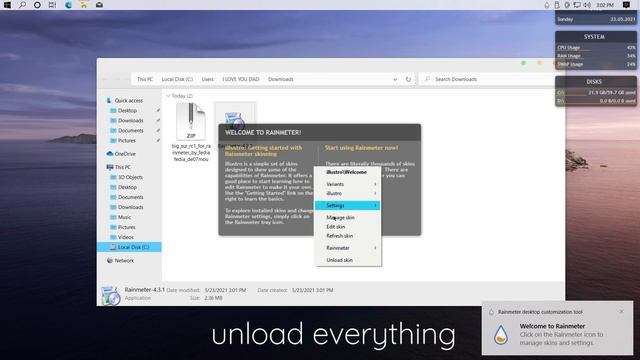Select This PC in the sidebar
Viewport: 640px width, 360px height.
tap(122, 167)
